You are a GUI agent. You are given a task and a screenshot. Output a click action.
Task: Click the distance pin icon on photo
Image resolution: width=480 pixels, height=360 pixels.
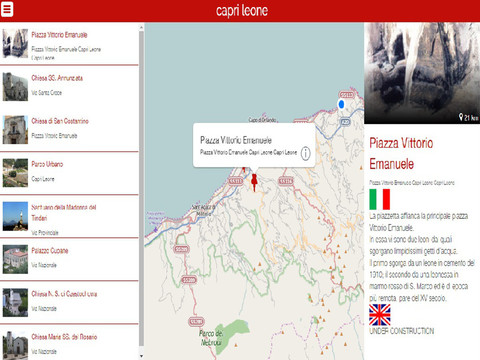(461, 117)
